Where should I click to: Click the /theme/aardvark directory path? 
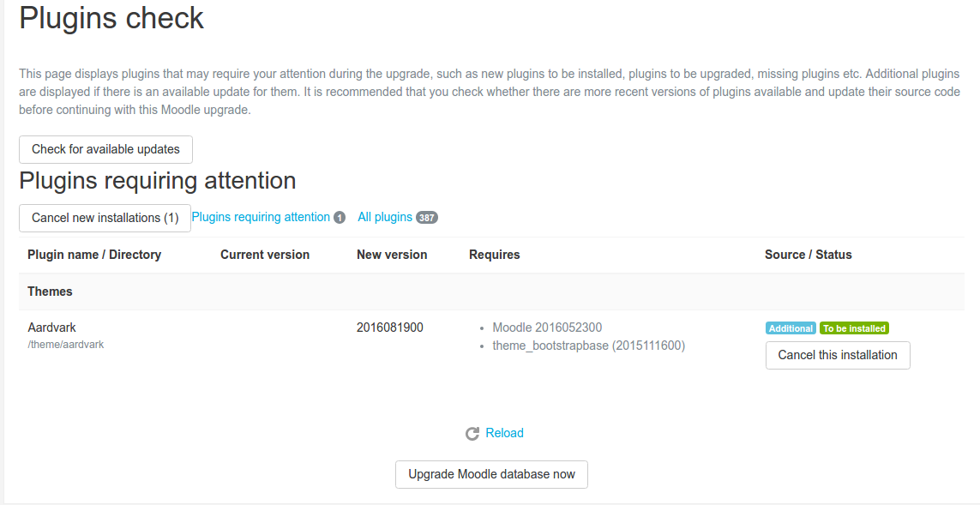(66, 345)
